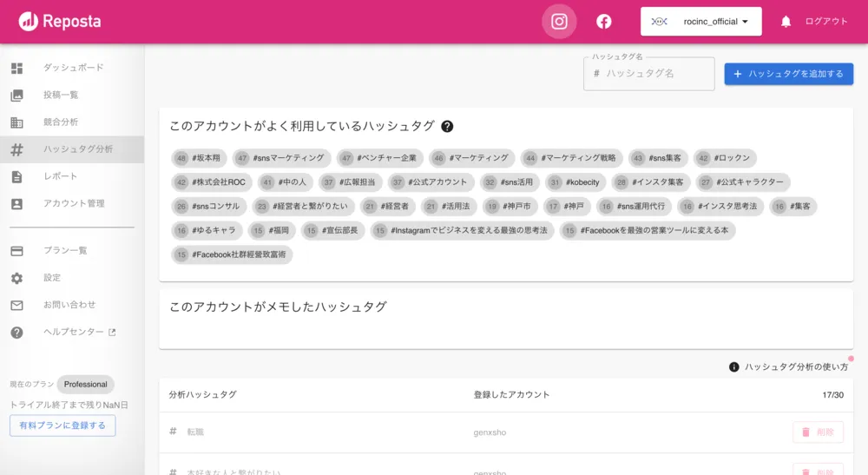
Task: Go to レポート in the sidebar
Action: [x=61, y=176]
